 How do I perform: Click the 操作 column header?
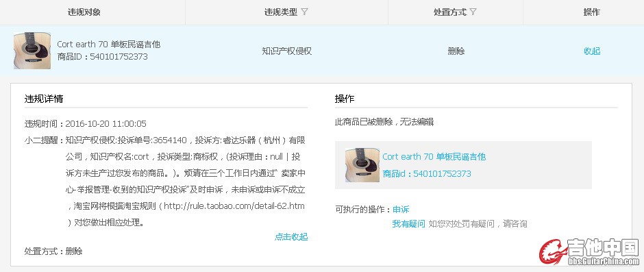point(592,12)
